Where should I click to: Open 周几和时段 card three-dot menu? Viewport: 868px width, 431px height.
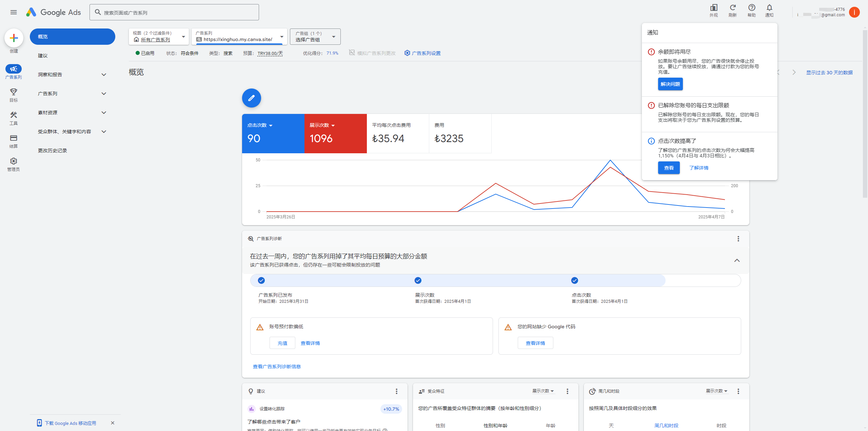(x=738, y=391)
